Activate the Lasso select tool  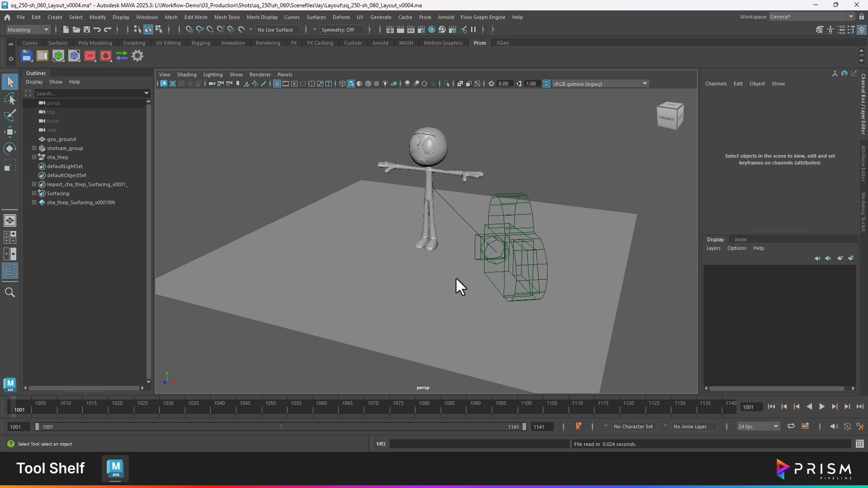click(10, 99)
